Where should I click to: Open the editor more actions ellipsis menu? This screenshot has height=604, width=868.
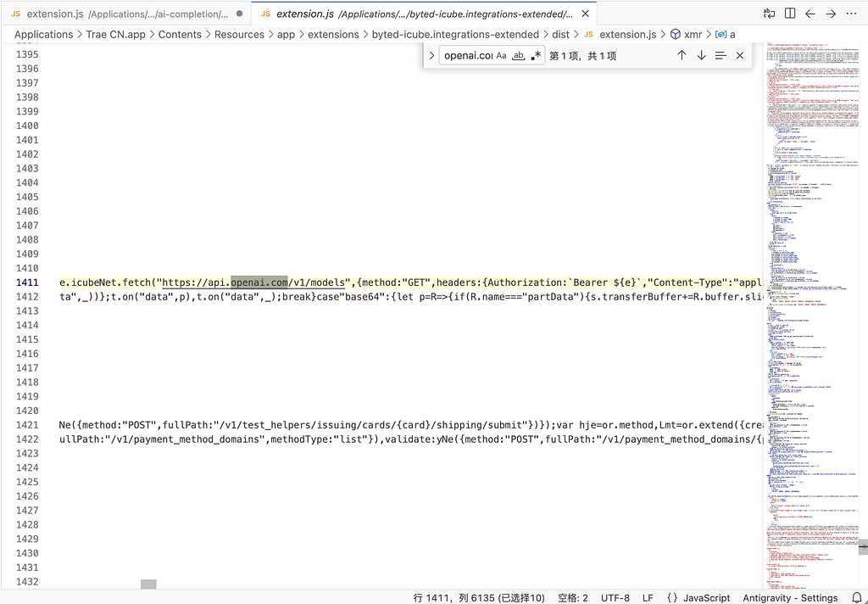click(x=851, y=14)
